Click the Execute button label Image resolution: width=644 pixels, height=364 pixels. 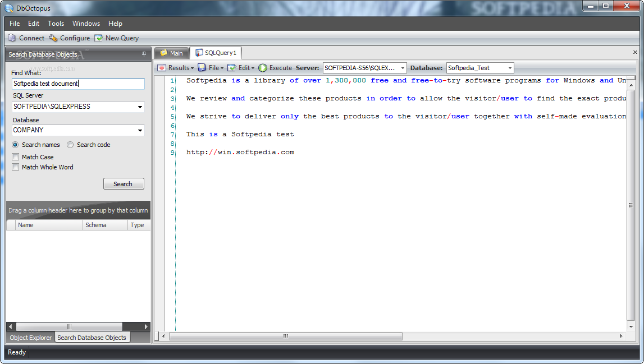pos(281,68)
